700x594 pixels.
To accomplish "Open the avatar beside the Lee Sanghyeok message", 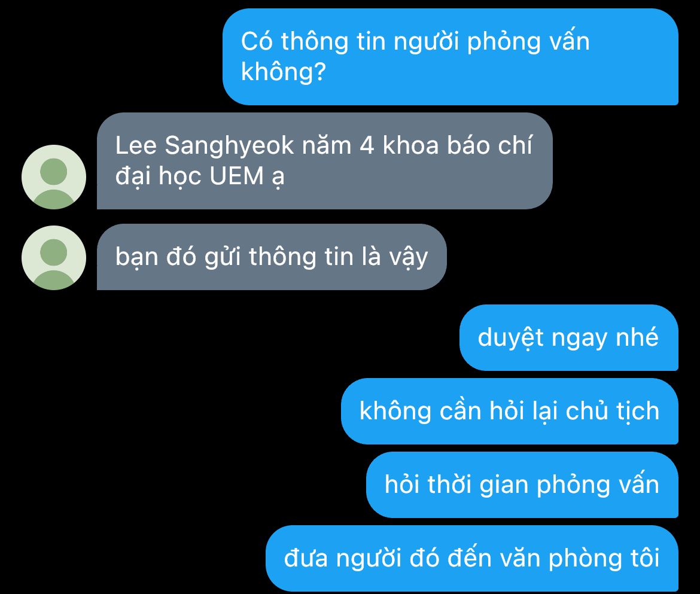I will coord(54,177).
